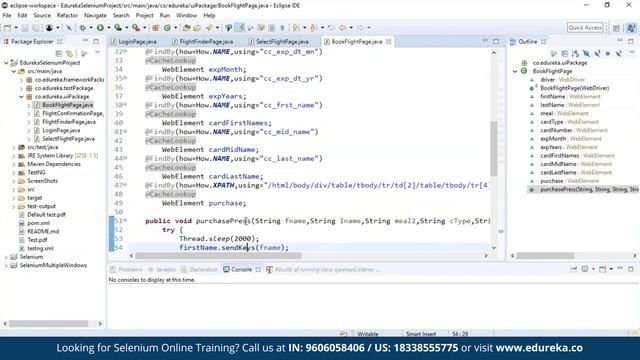Open the Navigate menu

[x=95, y=16]
